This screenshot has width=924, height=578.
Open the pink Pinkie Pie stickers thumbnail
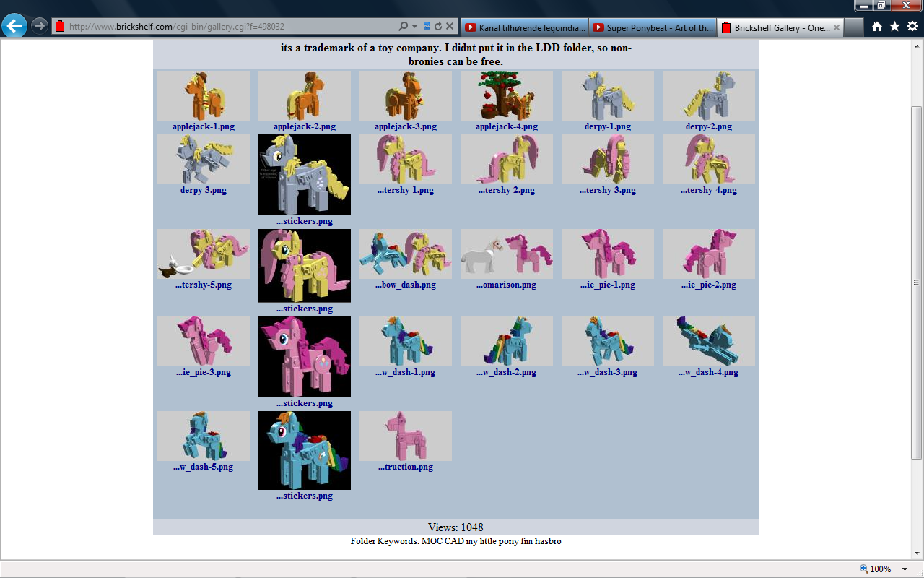point(305,357)
